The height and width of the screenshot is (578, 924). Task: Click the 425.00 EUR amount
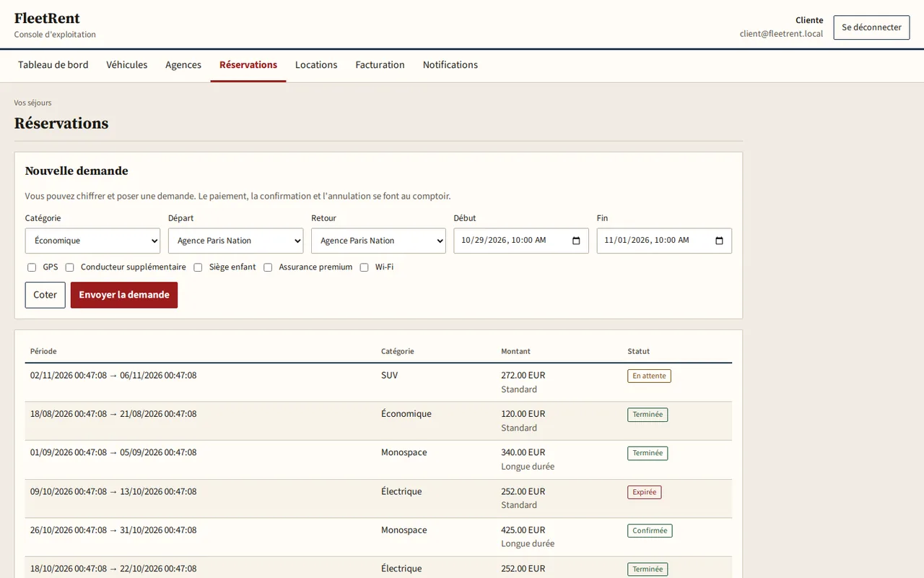pos(523,530)
